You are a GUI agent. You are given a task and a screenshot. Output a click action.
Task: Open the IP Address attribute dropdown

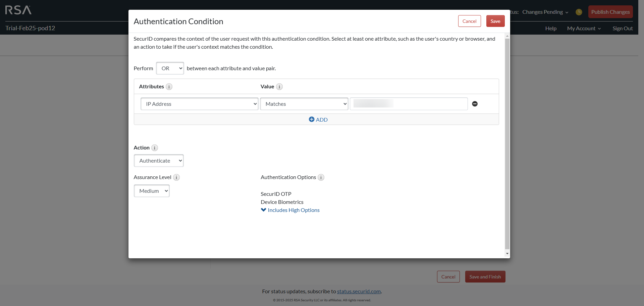coord(199,104)
